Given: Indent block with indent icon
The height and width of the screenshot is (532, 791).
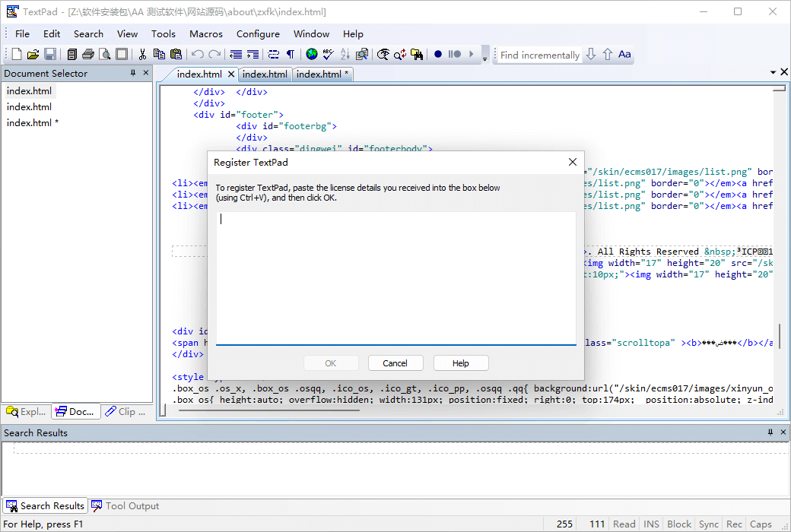Looking at the screenshot, I should tap(253, 54).
